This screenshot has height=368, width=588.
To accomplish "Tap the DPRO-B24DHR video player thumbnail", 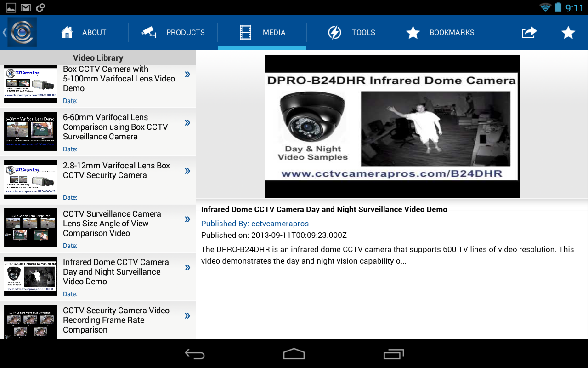I will tap(391, 126).
